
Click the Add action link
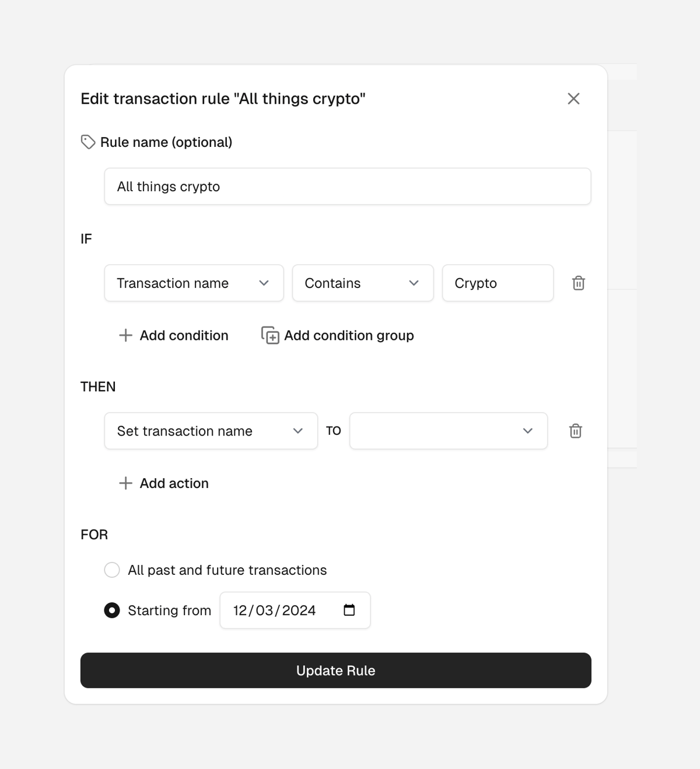(174, 483)
